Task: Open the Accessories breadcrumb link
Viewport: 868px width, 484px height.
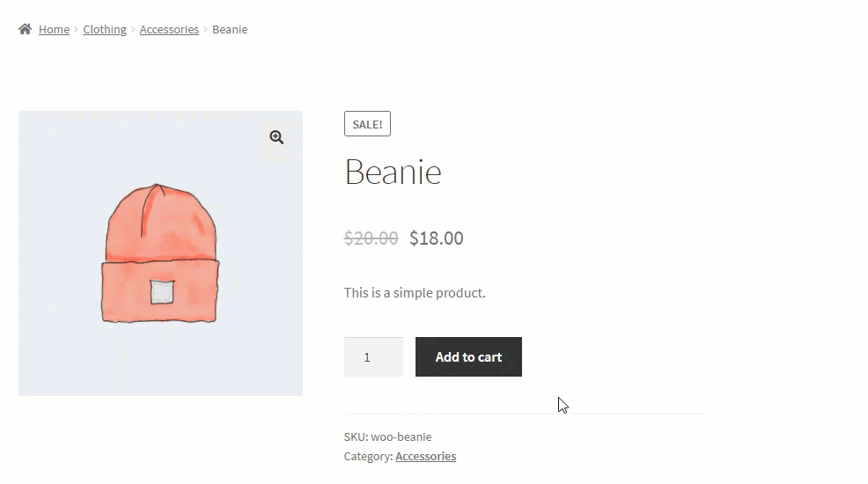Action: pyautogui.click(x=169, y=29)
